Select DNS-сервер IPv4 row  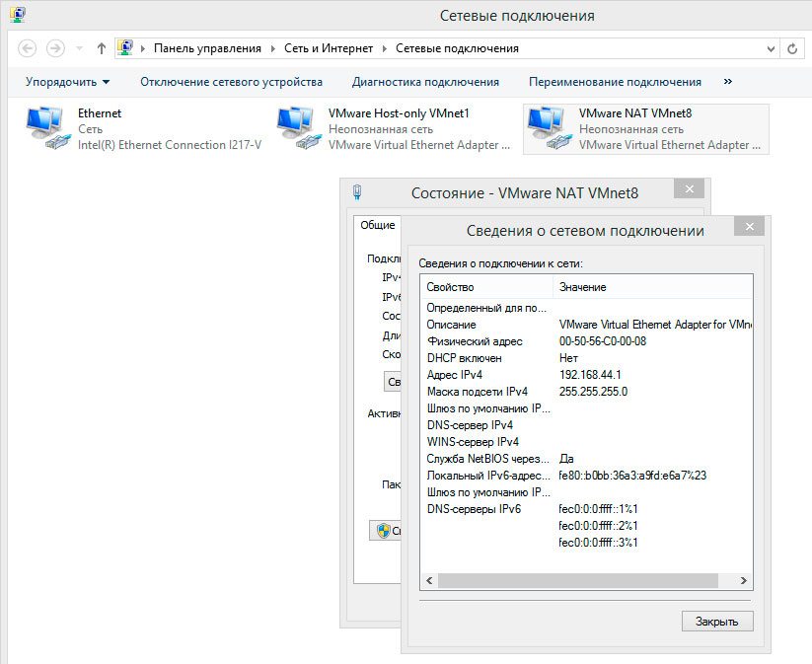(x=586, y=425)
